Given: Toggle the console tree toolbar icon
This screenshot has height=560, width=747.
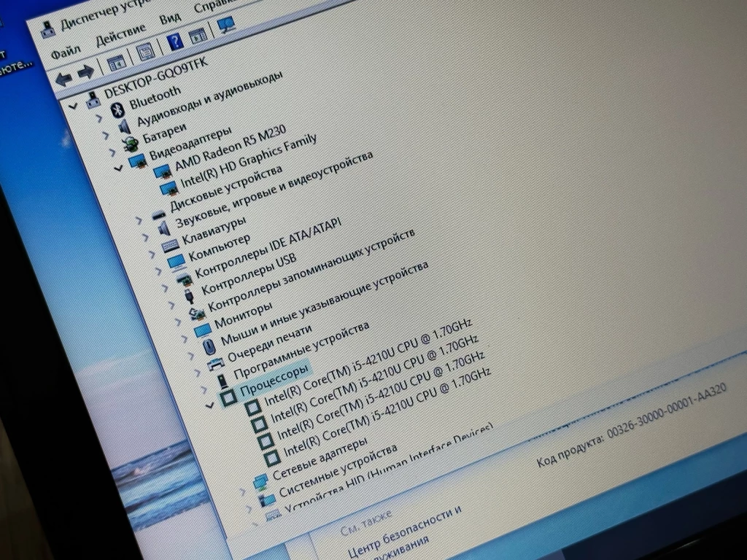Looking at the screenshot, I should (116, 62).
